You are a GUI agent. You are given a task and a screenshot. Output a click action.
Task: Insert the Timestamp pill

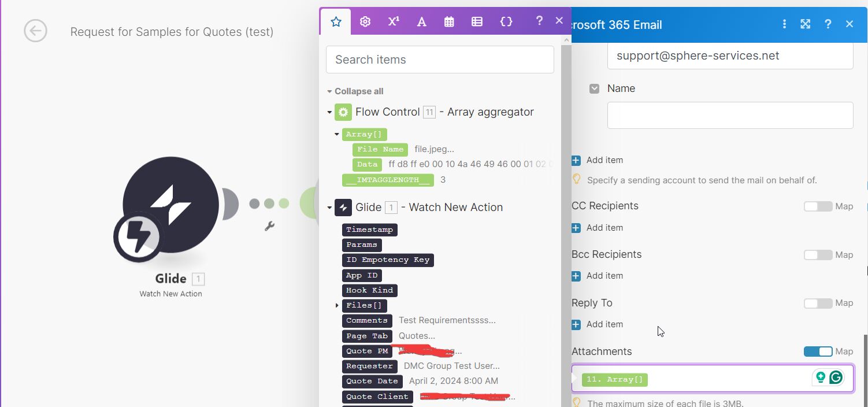[369, 230]
